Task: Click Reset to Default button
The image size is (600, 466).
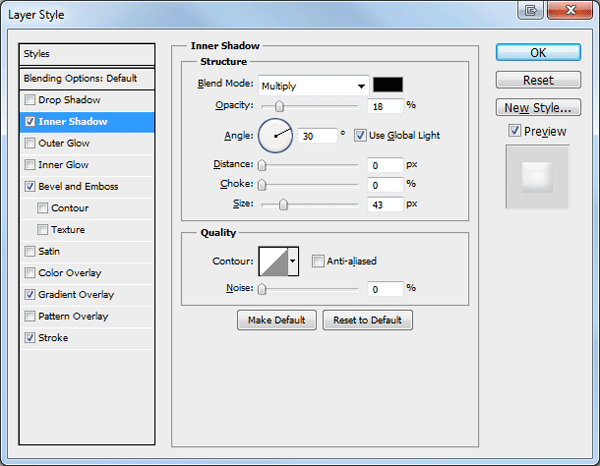Action: coord(367,320)
